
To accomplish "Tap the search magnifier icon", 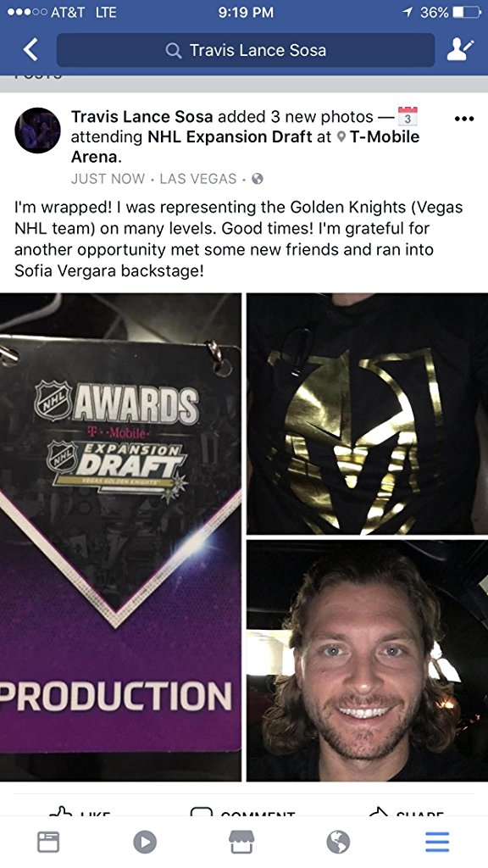I will [174, 50].
